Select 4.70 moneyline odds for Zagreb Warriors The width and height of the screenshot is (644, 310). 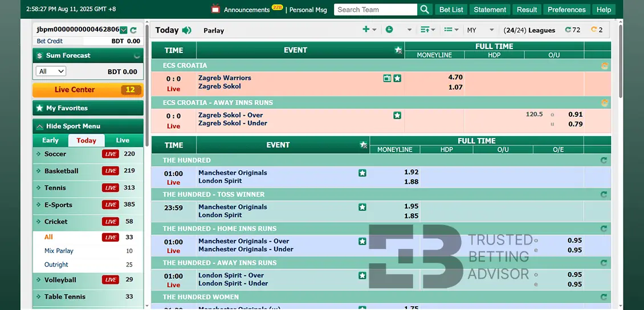pyautogui.click(x=455, y=77)
